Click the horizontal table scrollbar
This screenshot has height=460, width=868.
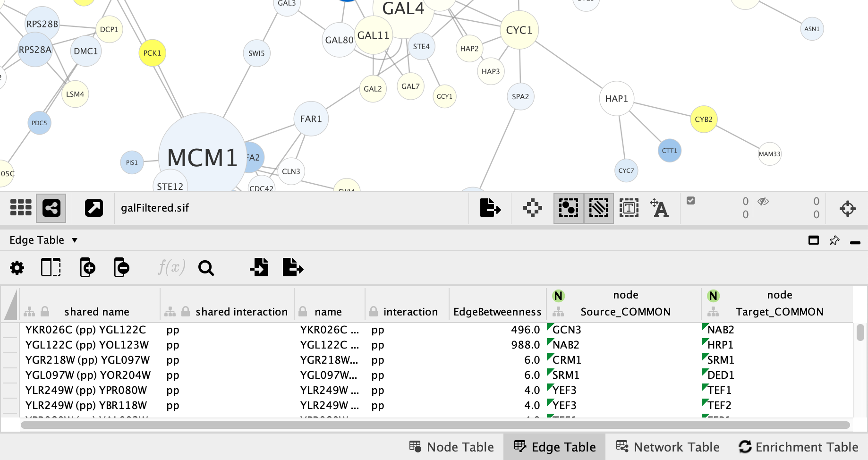click(434, 425)
